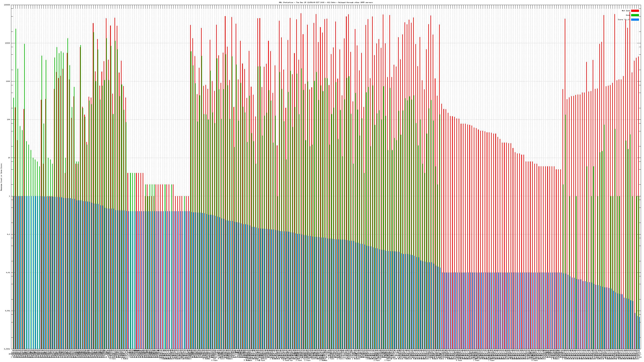Select the 'Not Spam' legend label
The height and width of the screenshot is (362, 644).
point(626,11)
